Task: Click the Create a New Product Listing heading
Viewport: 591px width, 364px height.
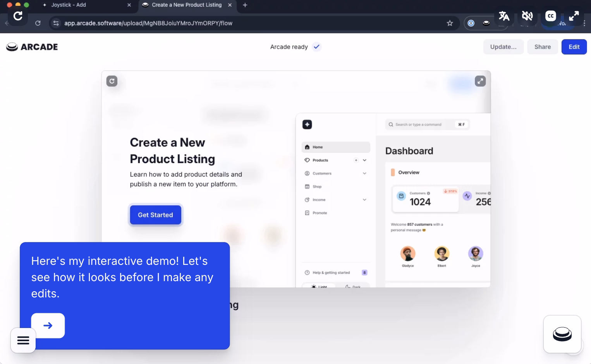Action: click(172, 151)
